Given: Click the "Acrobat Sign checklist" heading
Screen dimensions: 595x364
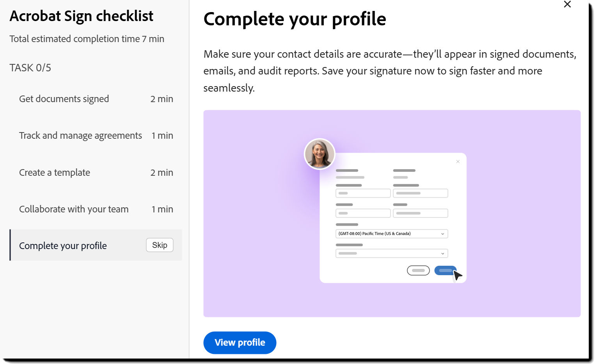Looking at the screenshot, I should pos(82,16).
